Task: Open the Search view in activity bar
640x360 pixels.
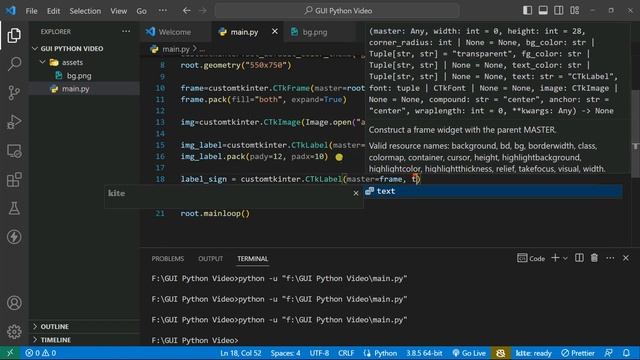Action: 14,64
